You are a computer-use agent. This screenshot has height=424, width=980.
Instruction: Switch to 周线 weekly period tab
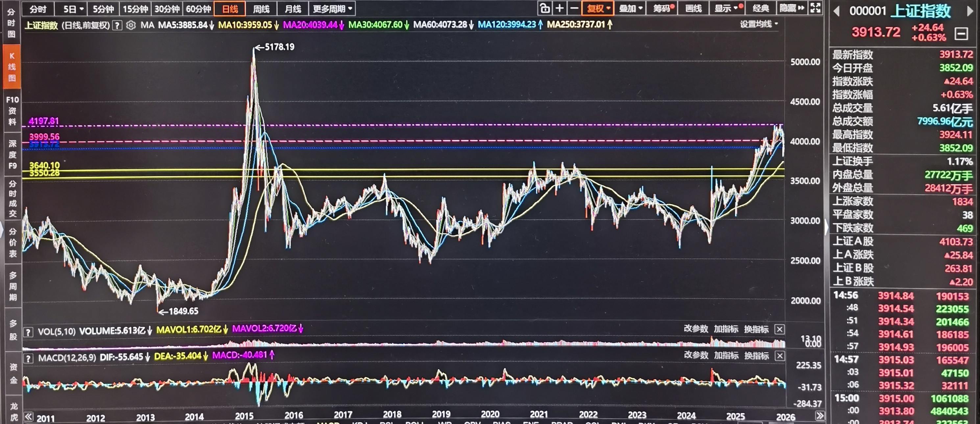261,8
